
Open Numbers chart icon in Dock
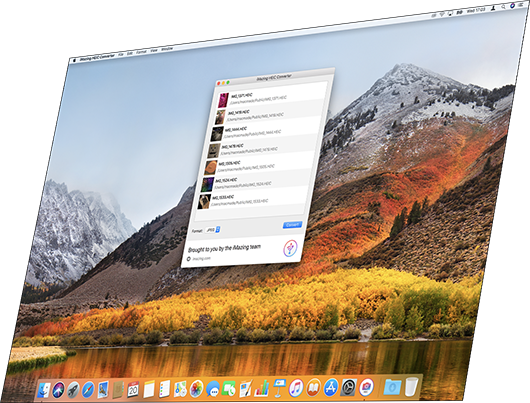[262, 387]
